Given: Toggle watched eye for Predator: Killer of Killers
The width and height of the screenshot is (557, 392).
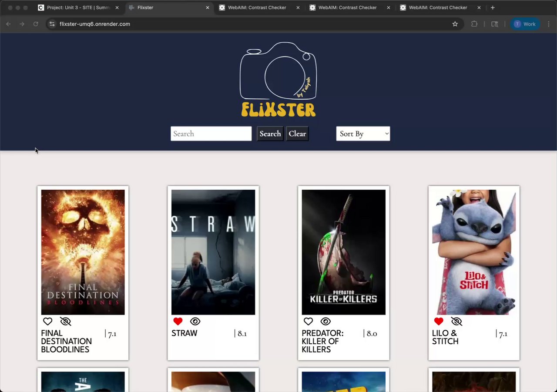Looking at the screenshot, I should click(325, 322).
